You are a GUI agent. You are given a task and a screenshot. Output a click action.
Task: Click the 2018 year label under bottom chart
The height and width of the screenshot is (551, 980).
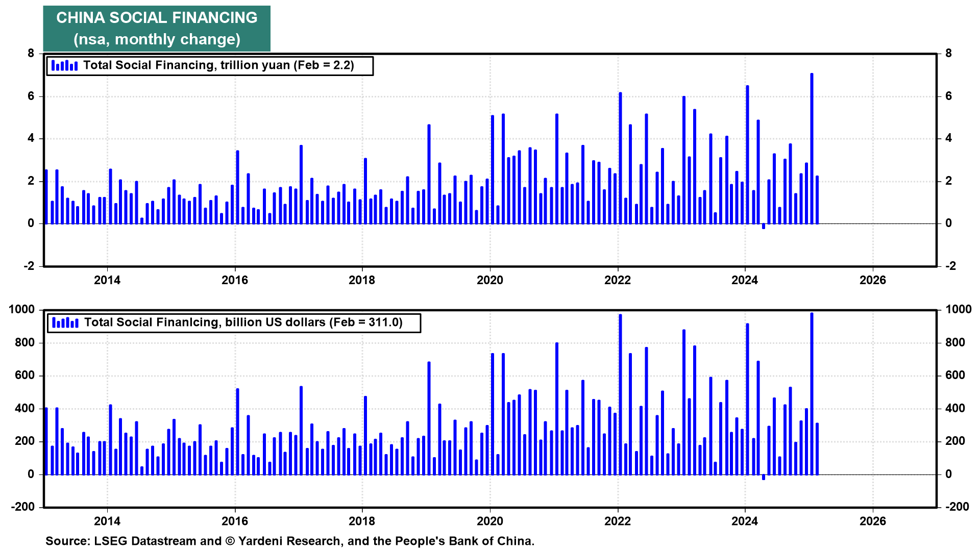(362, 521)
